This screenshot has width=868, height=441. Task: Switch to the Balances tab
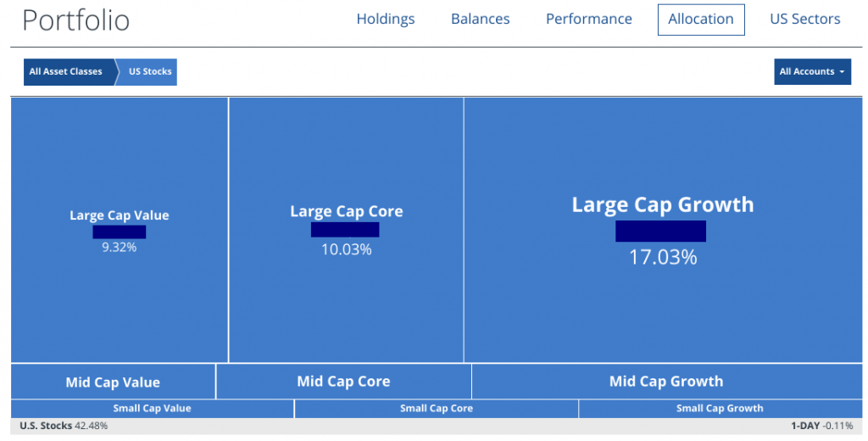click(480, 20)
